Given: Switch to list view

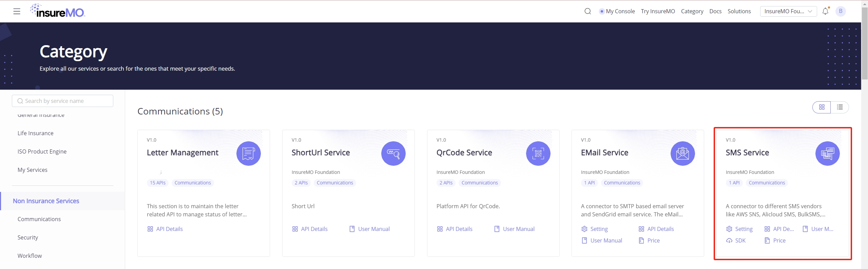Looking at the screenshot, I should click(840, 107).
